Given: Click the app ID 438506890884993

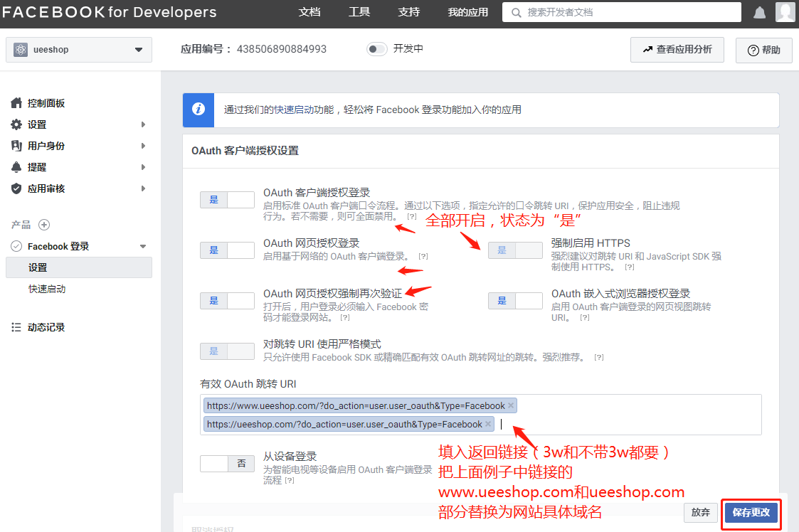Looking at the screenshot, I should (282, 49).
